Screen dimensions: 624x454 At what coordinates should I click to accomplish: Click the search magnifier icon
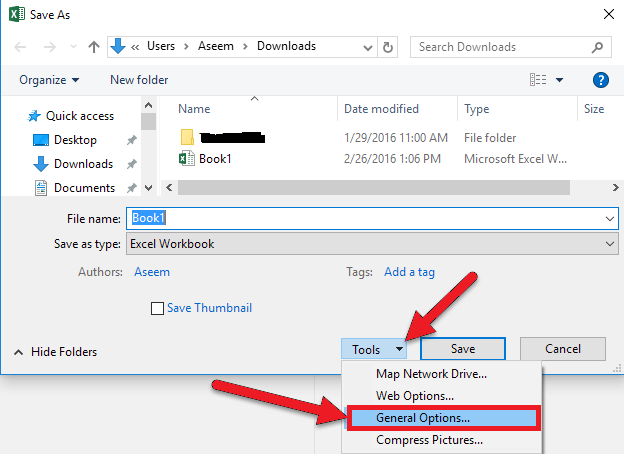pos(597,47)
